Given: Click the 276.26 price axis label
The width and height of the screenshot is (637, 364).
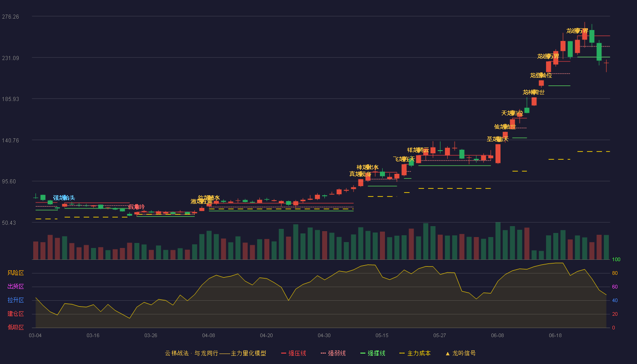Looking at the screenshot, I should 10,16.
